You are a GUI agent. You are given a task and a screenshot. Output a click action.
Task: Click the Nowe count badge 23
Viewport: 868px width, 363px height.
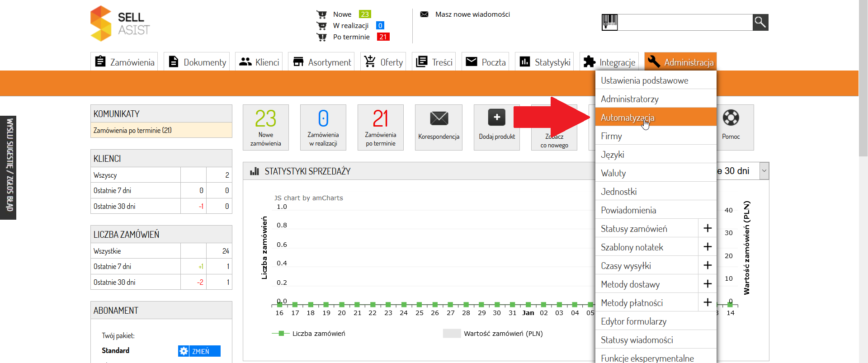pos(365,14)
